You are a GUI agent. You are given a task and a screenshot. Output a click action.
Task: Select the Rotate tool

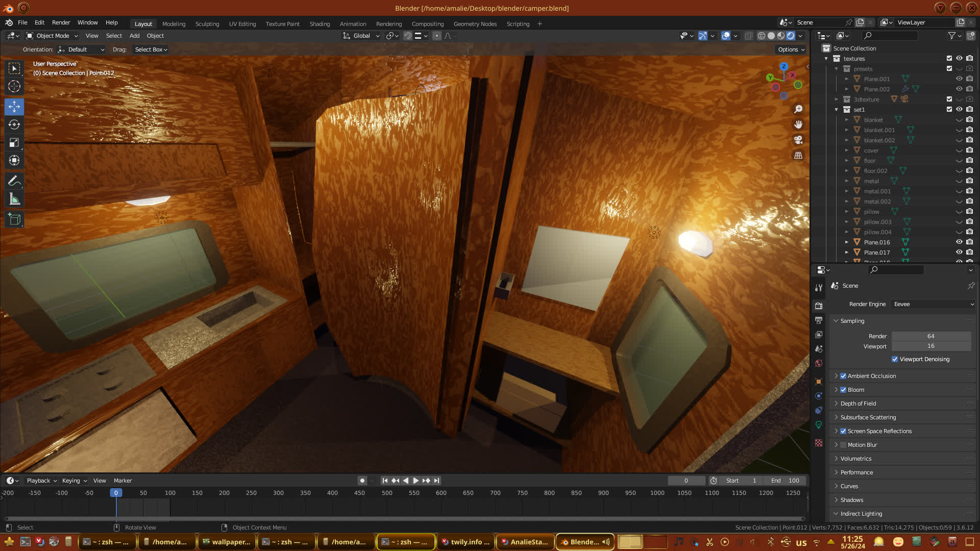pos(14,124)
